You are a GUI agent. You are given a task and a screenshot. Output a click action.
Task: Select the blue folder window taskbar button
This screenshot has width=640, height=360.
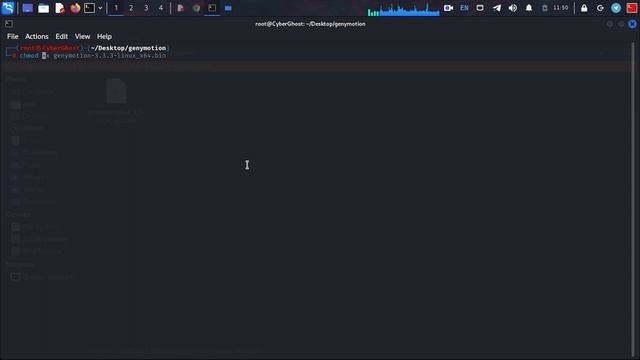pyautogui.click(x=228, y=8)
